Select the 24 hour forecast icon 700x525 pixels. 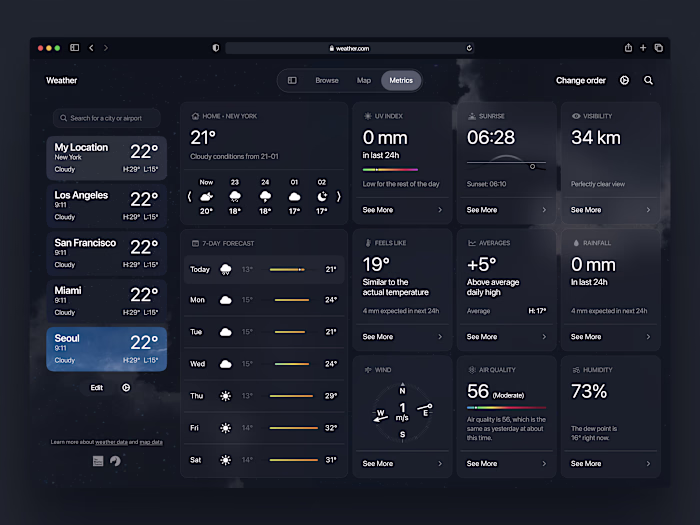pyautogui.click(x=265, y=196)
